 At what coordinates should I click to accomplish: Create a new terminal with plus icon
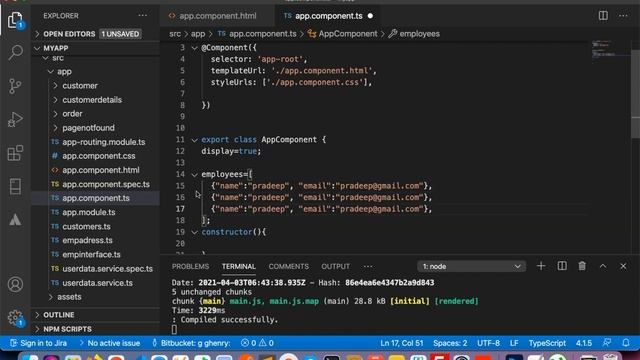click(x=541, y=266)
